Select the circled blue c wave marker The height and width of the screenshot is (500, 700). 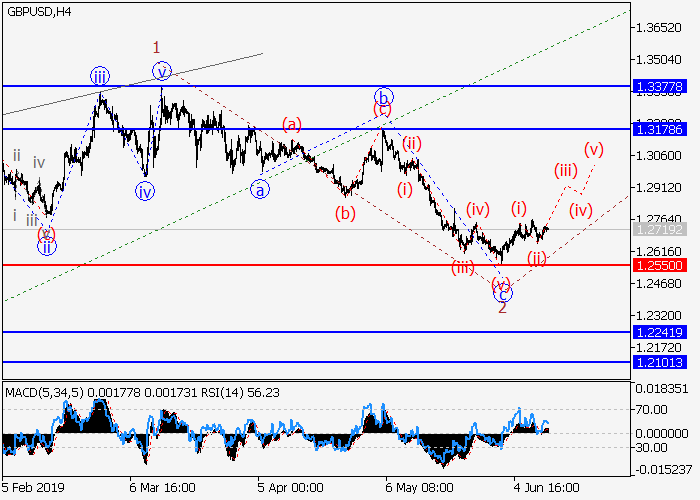click(502, 292)
